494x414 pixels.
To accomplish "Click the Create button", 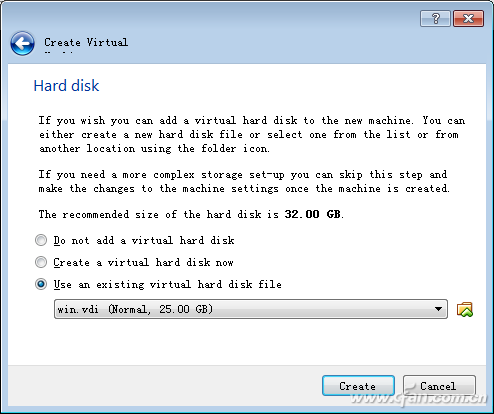I will point(358,386).
